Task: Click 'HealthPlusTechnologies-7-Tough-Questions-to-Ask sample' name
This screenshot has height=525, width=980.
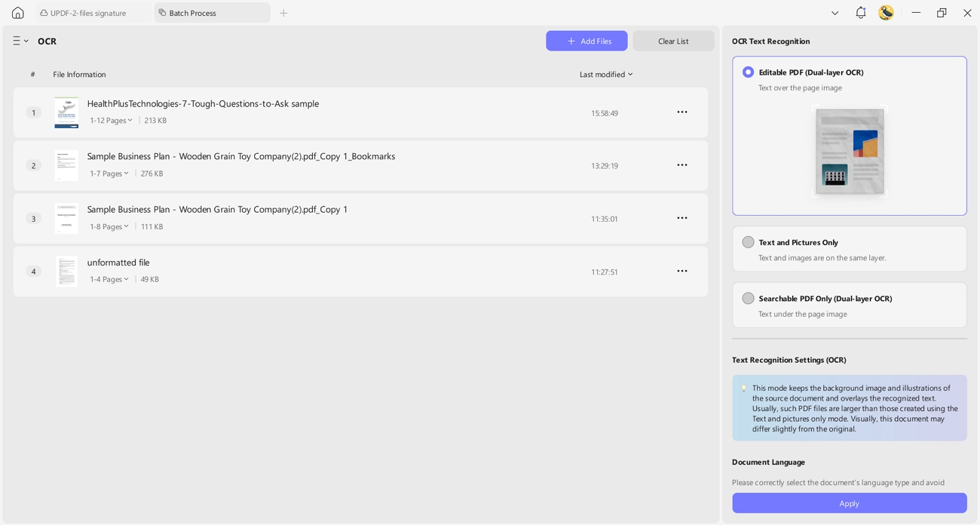Action: coord(203,103)
